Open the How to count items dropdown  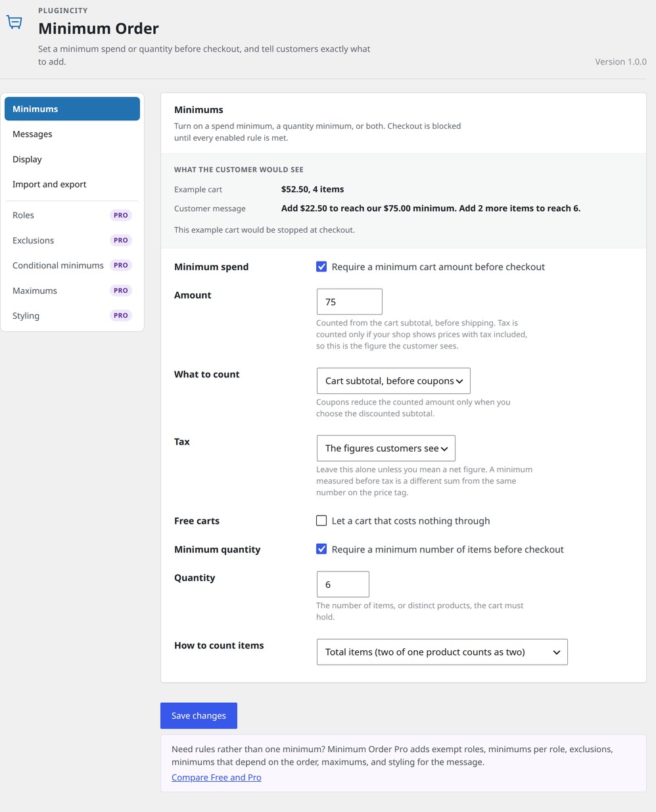pos(442,652)
